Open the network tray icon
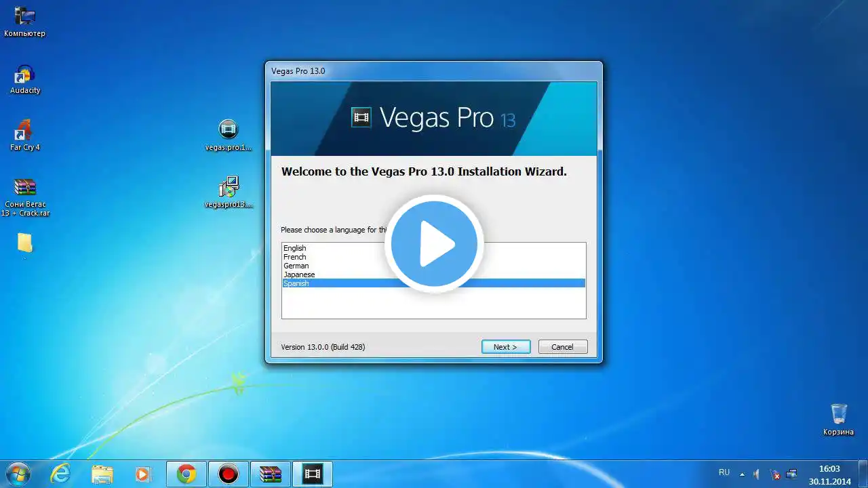868x488 pixels. (x=791, y=474)
